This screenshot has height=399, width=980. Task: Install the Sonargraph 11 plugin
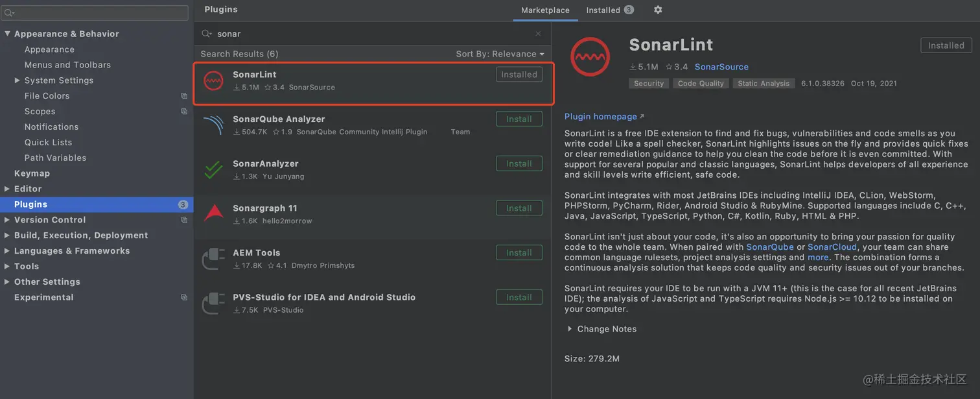[x=519, y=208]
